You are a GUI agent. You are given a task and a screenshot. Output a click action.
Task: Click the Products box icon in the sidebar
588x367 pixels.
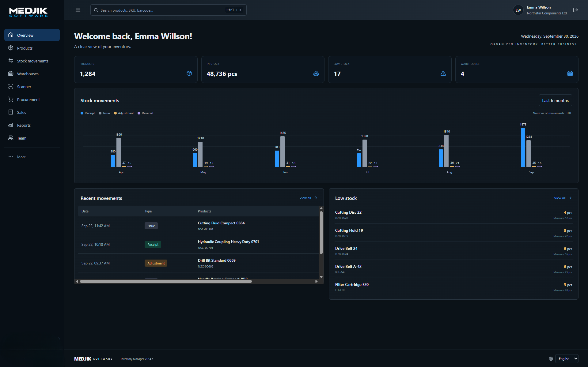pyautogui.click(x=11, y=48)
